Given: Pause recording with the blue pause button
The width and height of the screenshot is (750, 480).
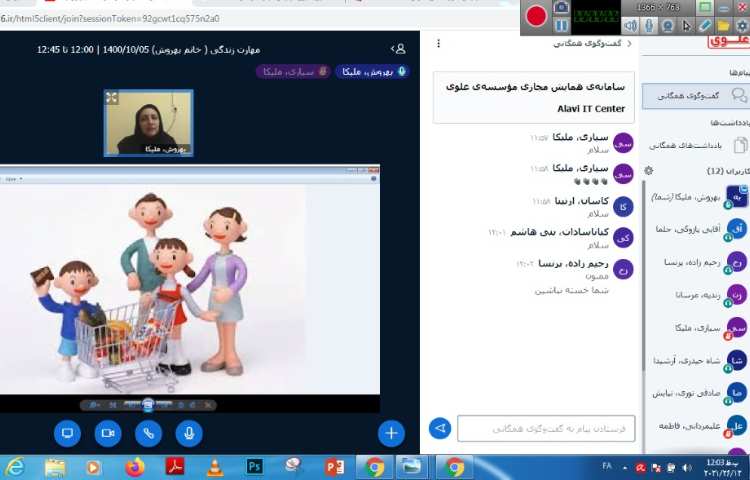Looking at the screenshot, I should pos(561,25).
